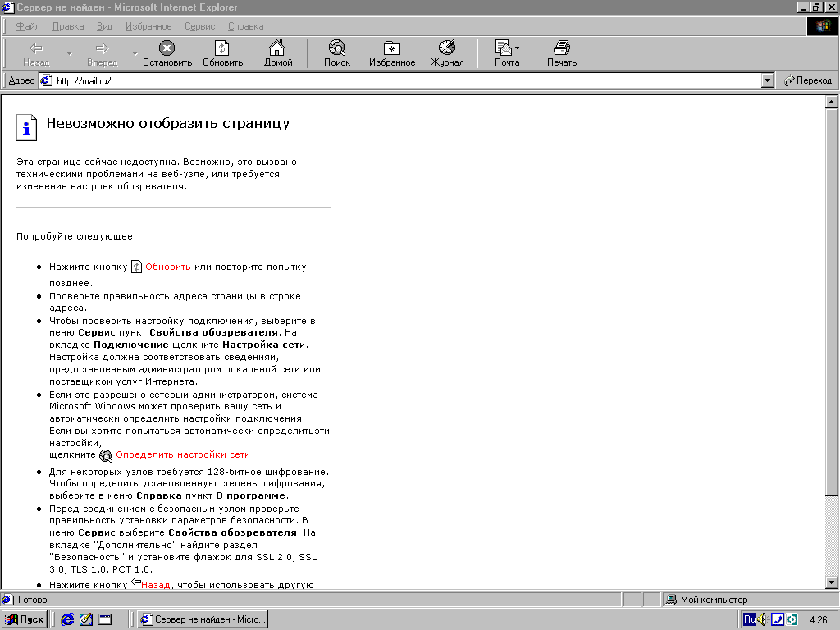Image resolution: width=840 pixels, height=630 pixels.
Task: Open the address bar dropdown list
Action: pyautogui.click(x=767, y=80)
